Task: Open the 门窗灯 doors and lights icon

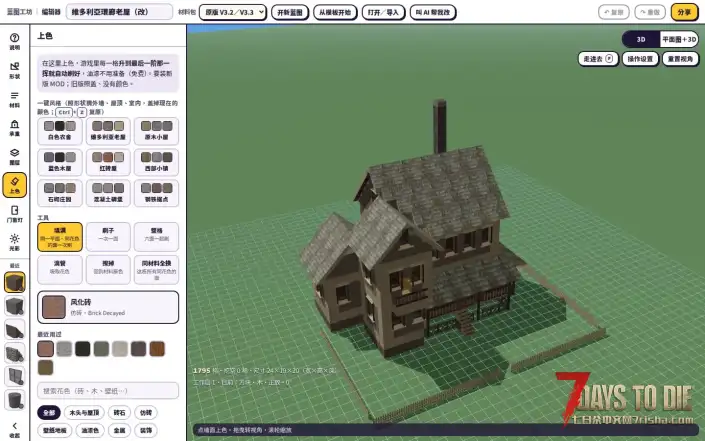Action: (14, 214)
